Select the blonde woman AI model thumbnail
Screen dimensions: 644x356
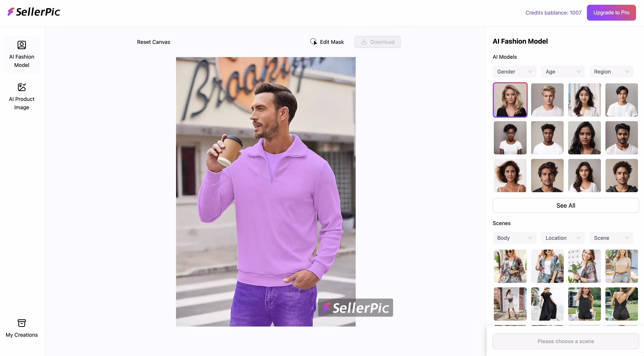click(510, 100)
